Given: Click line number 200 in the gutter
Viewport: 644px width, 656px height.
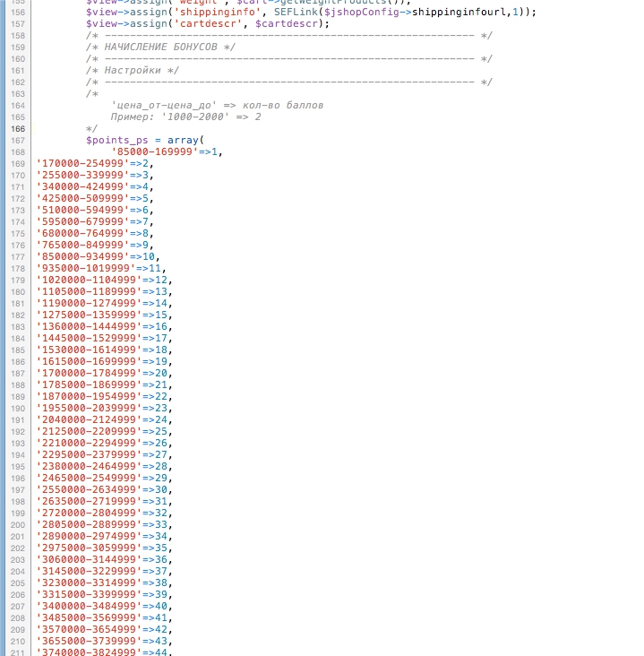Looking at the screenshot, I should click(18, 524).
